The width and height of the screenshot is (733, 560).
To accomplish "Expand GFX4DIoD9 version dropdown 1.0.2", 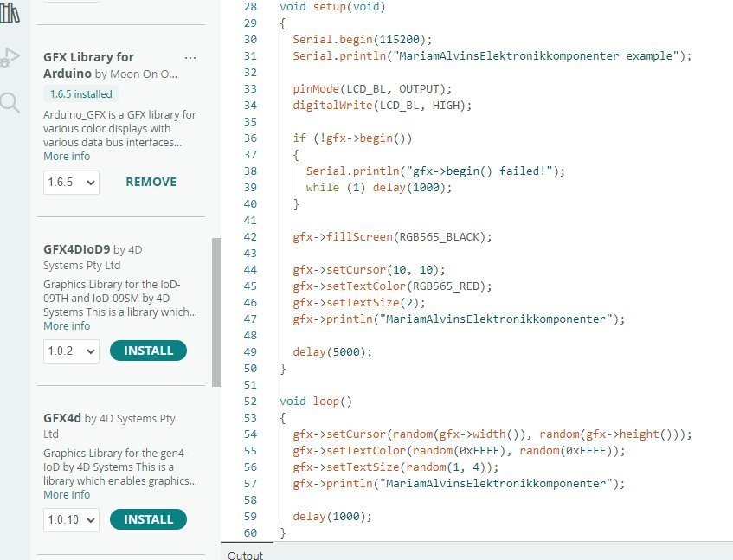I will [x=71, y=351].
